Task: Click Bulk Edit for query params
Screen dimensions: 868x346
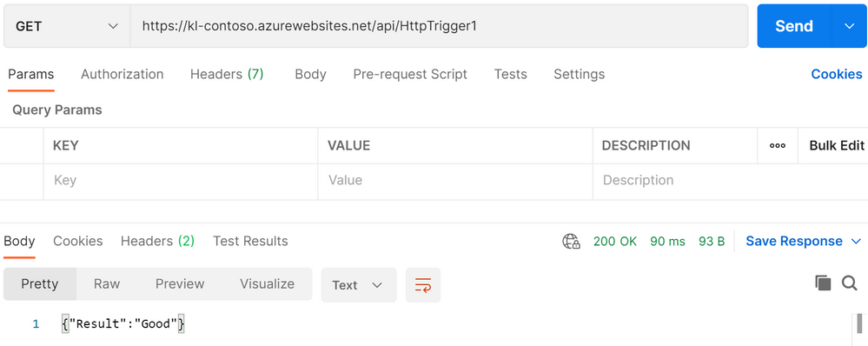Action: (837, 145)
